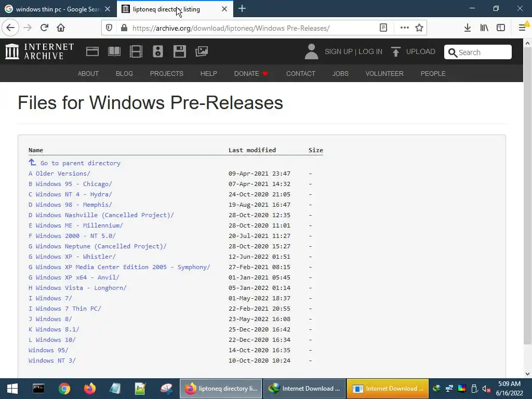The image size is (532, 399).
Task: Open the Firefox home page icon
Action: coord(61,28)
